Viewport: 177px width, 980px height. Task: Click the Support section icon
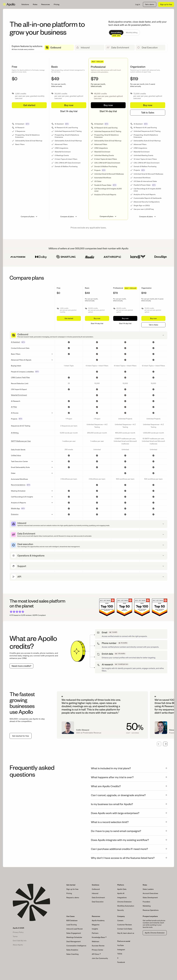pos(14,566)
